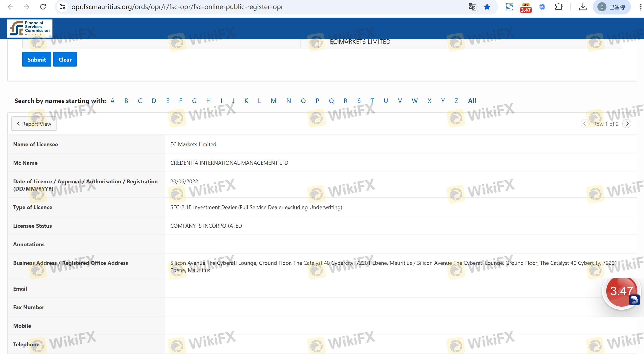Click the Submit button
The image size is (644, 354).
37,59
